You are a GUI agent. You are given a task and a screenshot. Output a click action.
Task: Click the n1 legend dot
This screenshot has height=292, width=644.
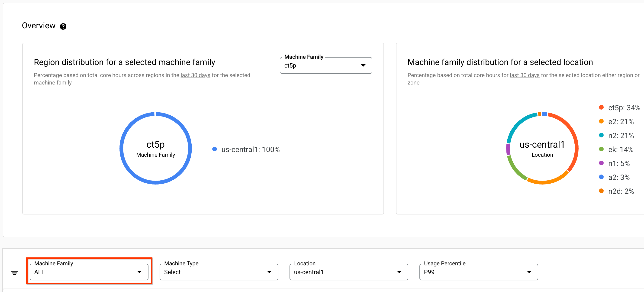[601, 163]
